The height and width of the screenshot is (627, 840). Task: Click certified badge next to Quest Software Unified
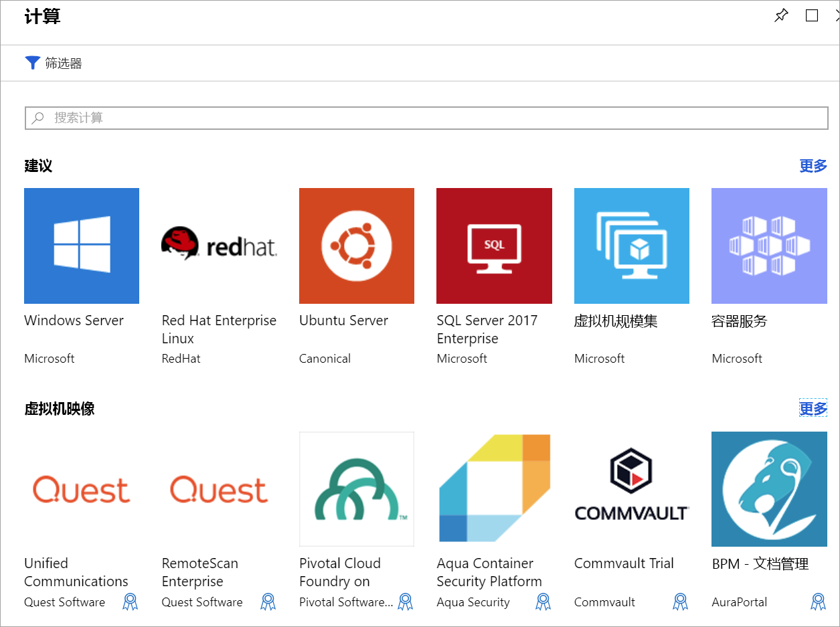131,602
